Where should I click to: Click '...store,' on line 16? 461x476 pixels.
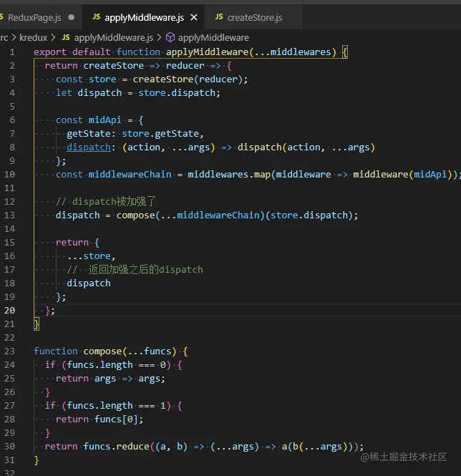point(91,256)
